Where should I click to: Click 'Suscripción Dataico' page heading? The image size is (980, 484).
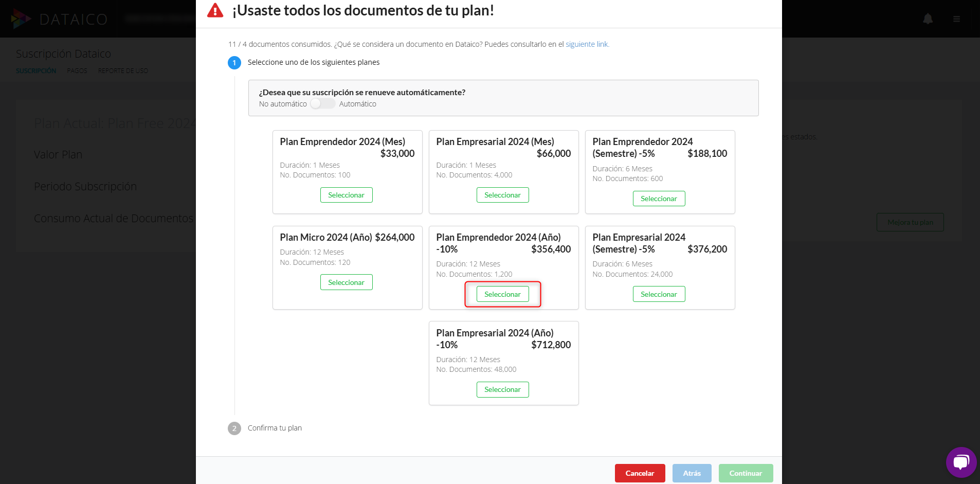(x=63, y=53)
